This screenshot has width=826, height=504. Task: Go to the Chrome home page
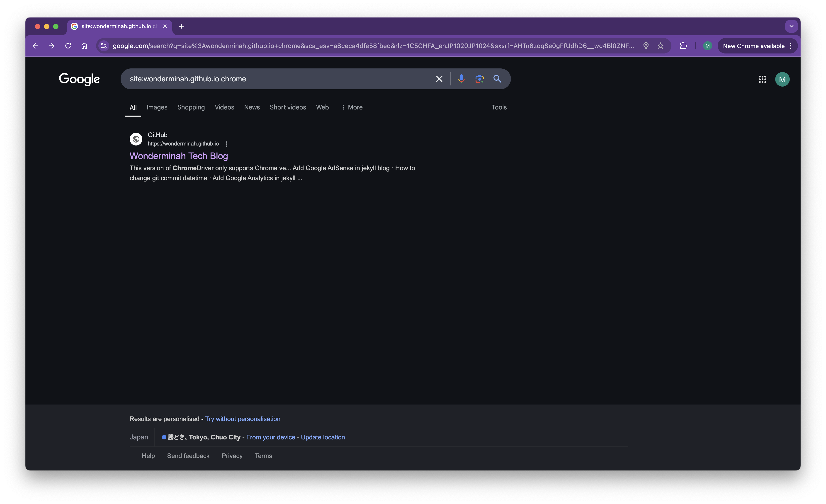tap(84, 46)
